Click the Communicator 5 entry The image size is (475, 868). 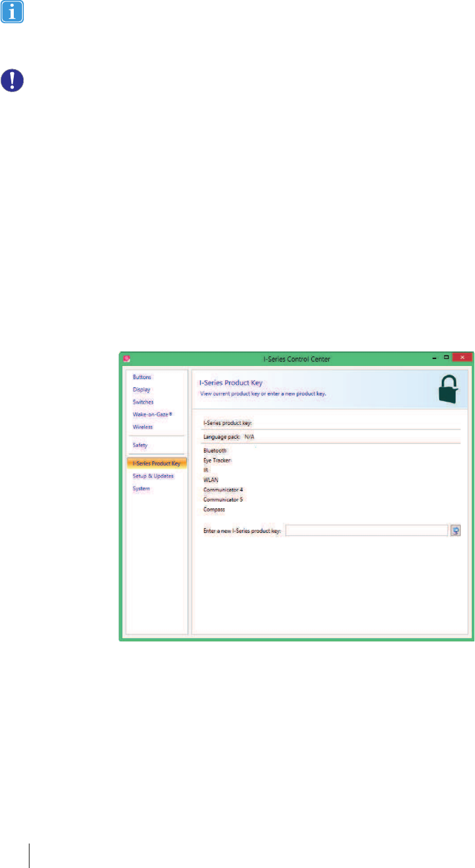[223, 499]
